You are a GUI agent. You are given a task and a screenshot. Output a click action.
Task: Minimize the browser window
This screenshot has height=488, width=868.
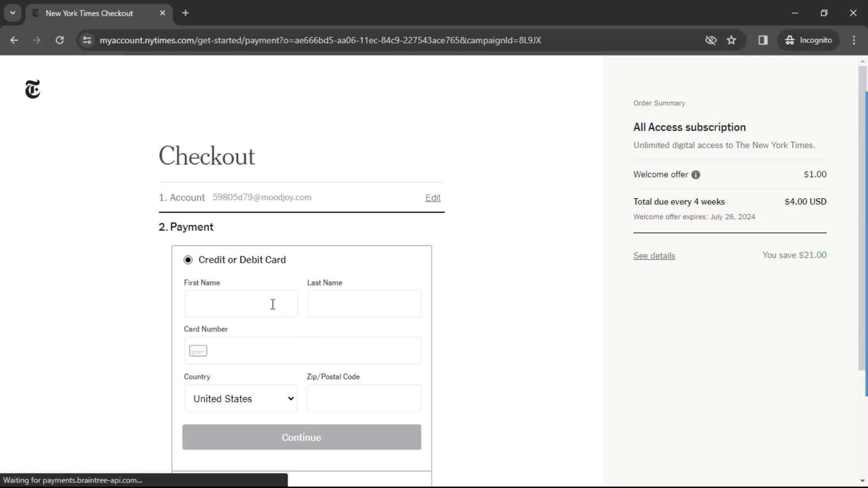[795, 13]
